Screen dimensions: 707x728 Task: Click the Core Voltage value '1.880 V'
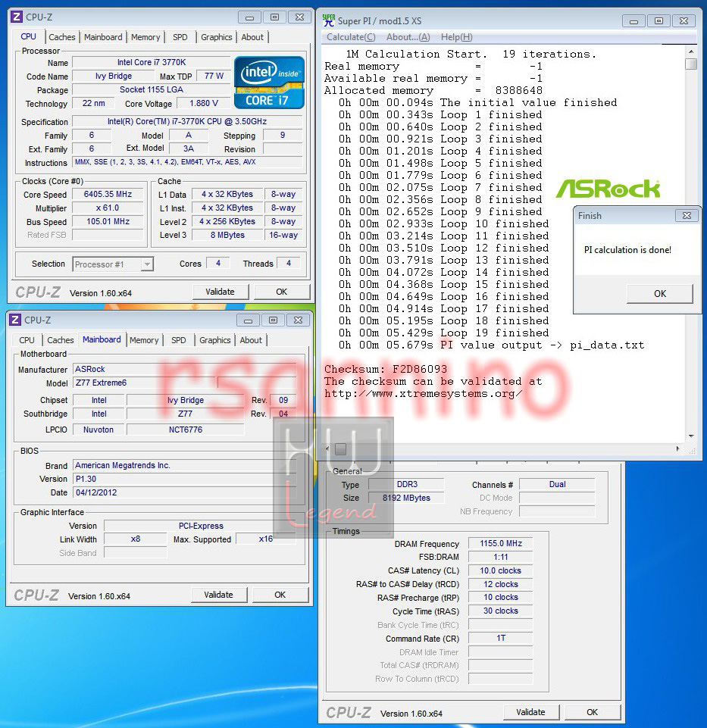203,103
